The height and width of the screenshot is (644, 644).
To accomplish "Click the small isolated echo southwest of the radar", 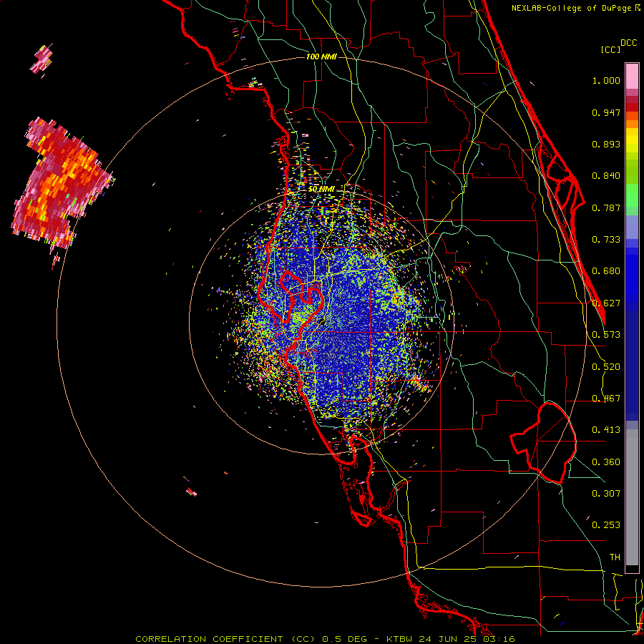I will point(191,492).
